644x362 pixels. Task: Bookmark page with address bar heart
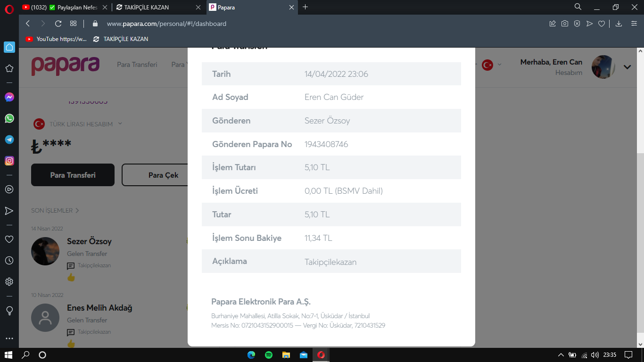point(602,24)
